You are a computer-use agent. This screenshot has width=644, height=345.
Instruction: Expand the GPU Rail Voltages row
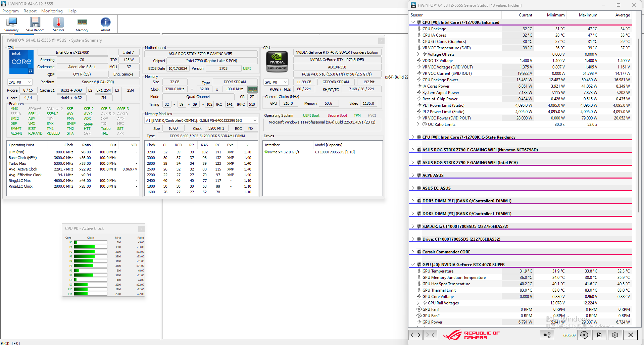418,303
